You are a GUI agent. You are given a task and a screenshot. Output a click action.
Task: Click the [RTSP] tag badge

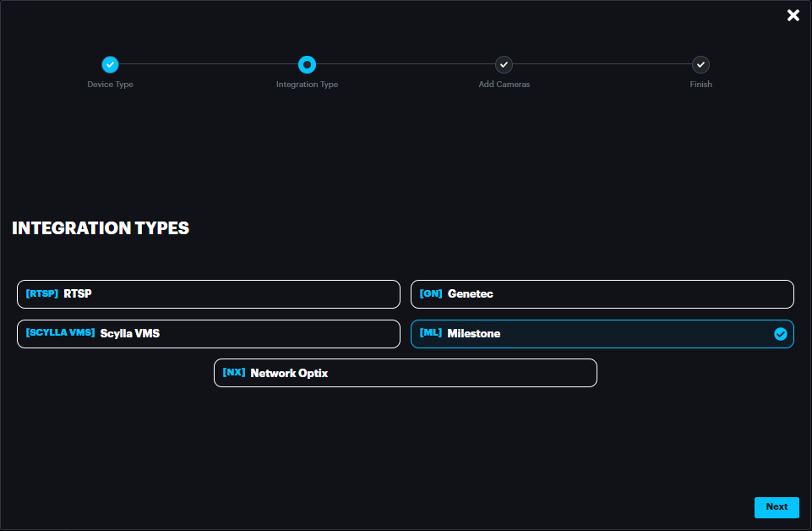pyautogui.click(x=42, y=294)
